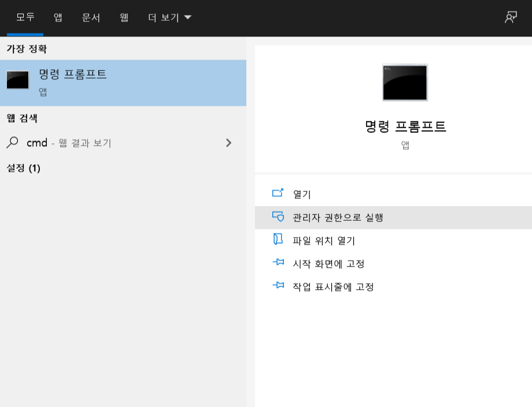Click the 열기 (Open) icon

278,194
